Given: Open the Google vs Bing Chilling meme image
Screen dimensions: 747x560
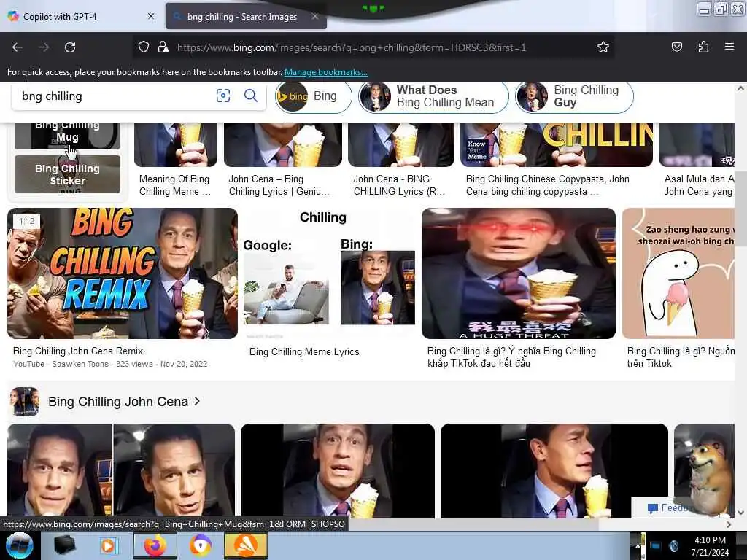Looking at the screenshot, I should pyautogui.click(x=330, y=273).
